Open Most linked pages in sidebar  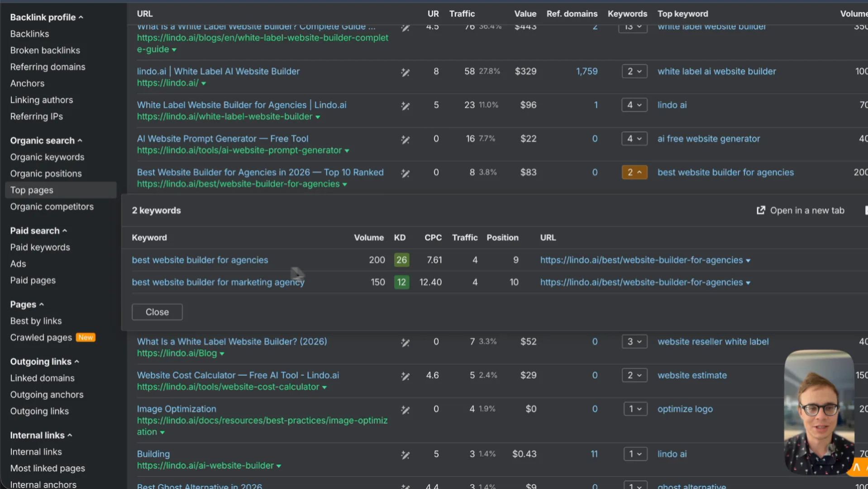click(x=48, y=468)
